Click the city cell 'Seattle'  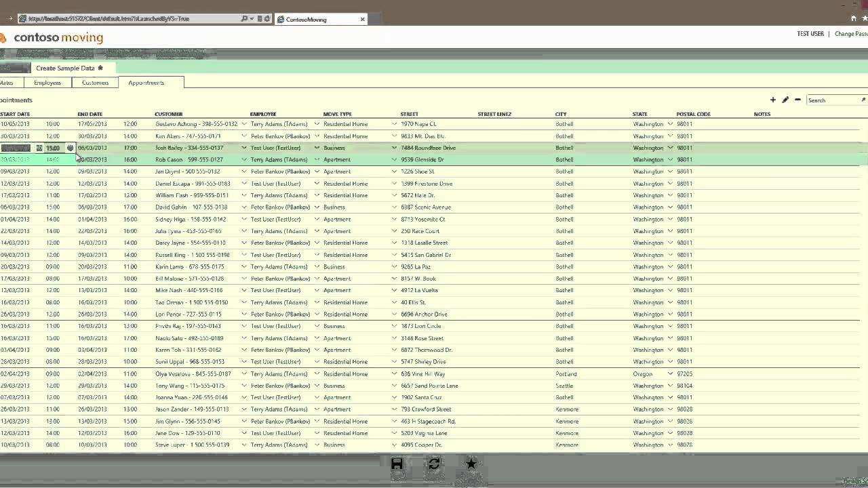pos(564,386)
